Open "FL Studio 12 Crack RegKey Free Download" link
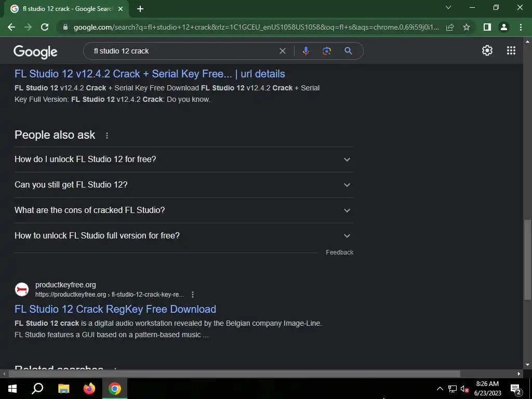532x399 pixels. tap(115, 309)
